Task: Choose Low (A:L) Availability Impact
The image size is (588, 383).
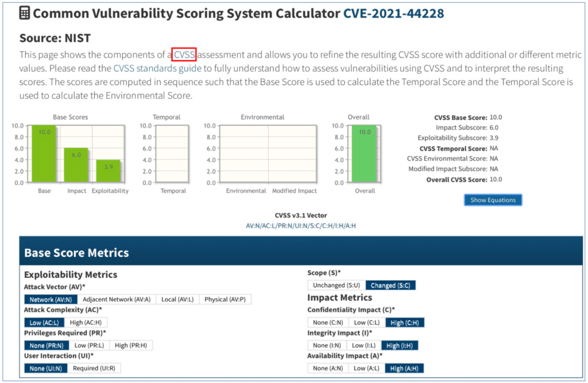Action: (x=365, y=368)
